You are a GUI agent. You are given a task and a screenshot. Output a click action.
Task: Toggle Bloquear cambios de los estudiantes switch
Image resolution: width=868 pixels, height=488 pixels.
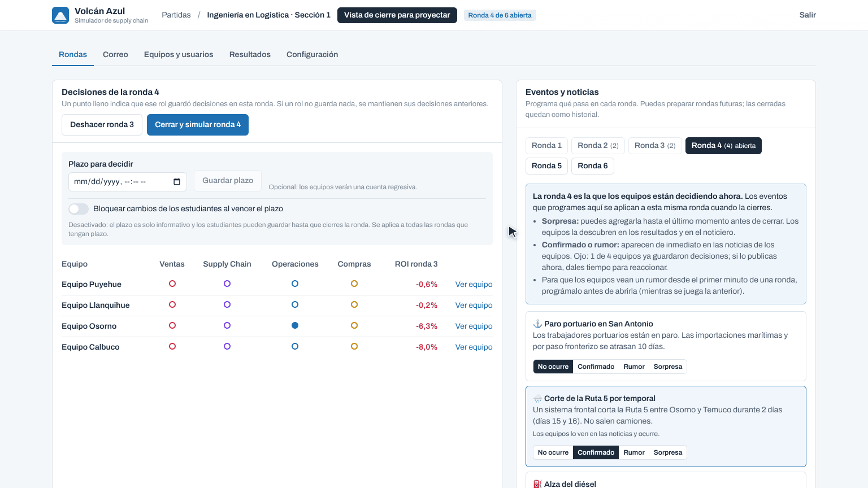(79, 209)
